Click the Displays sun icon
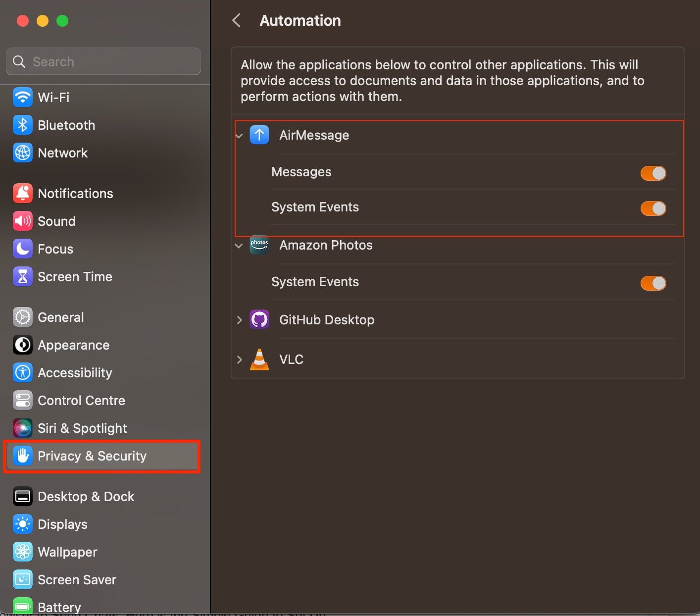Image resolution: width=700 pixels, height=616 pixels. pos(23,524)
